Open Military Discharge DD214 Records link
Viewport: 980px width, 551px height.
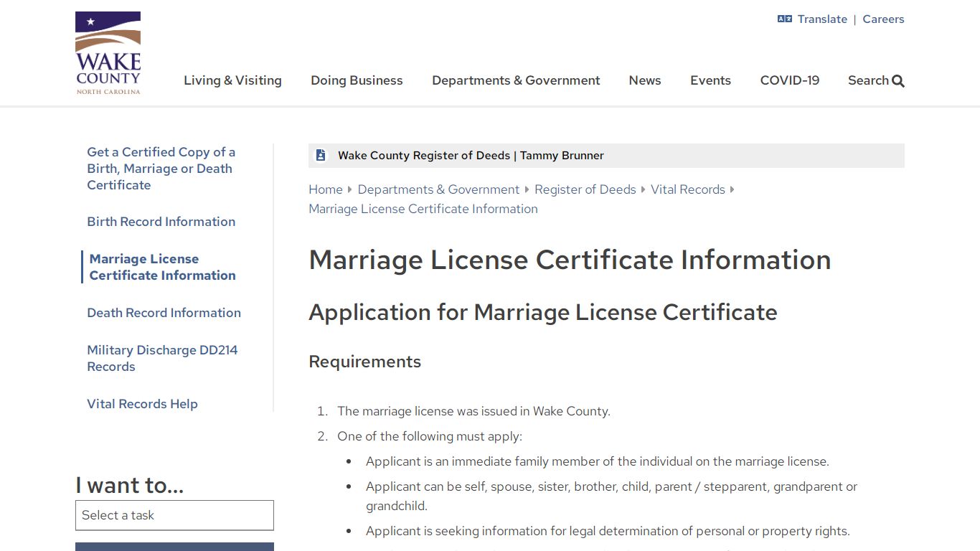click(162, 358)
